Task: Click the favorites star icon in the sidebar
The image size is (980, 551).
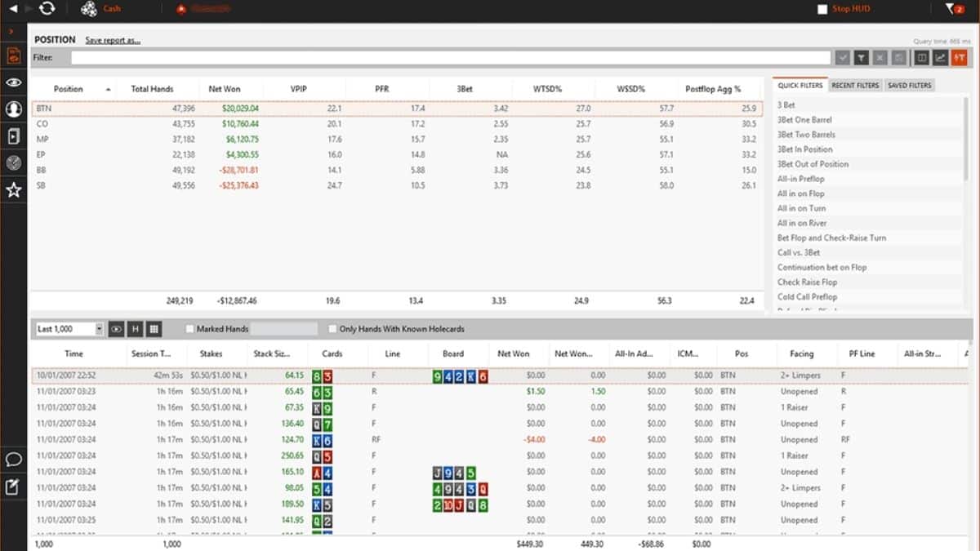Action: 11,190
